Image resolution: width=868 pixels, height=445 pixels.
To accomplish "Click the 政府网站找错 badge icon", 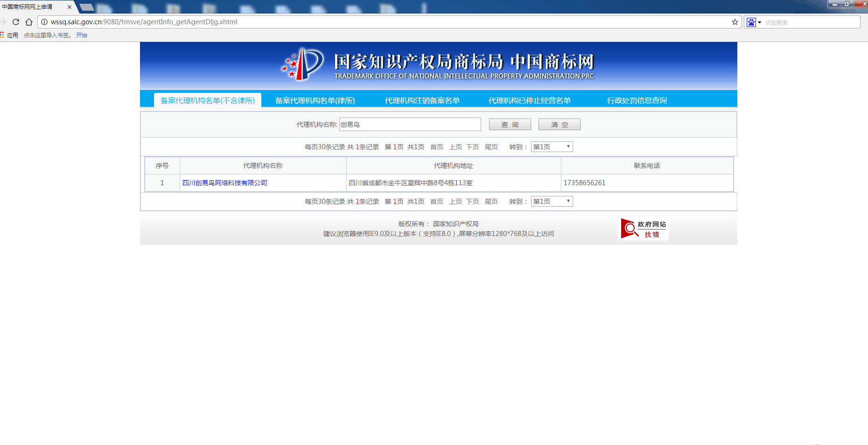I will coord(644,229).
